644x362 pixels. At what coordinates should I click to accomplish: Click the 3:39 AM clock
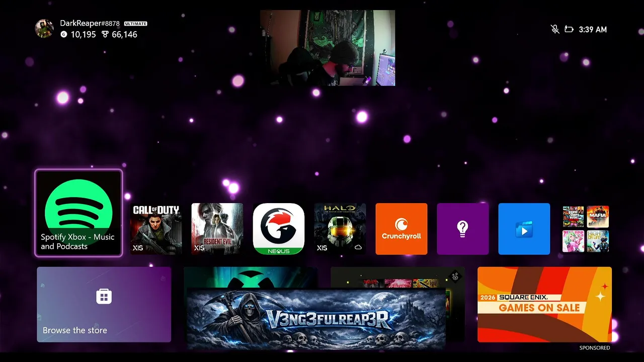(x=593, y=30)
